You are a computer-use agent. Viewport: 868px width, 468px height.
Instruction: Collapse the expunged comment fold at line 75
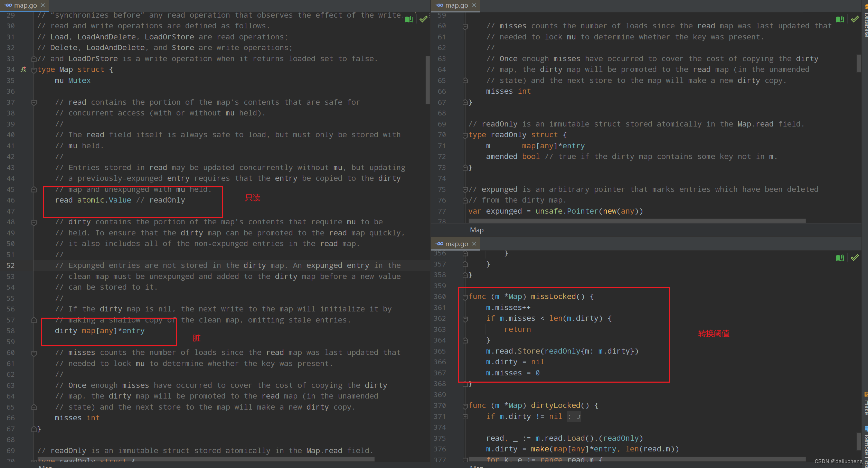coord(465,189)
